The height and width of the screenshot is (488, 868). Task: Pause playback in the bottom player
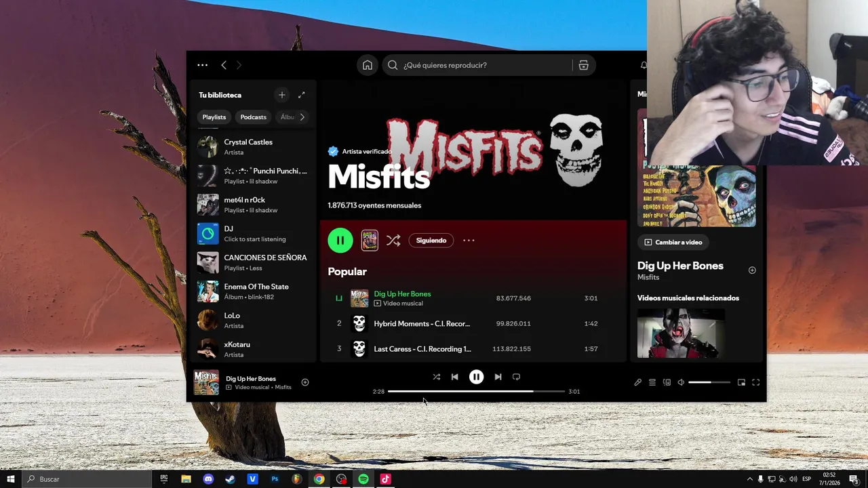477,377
